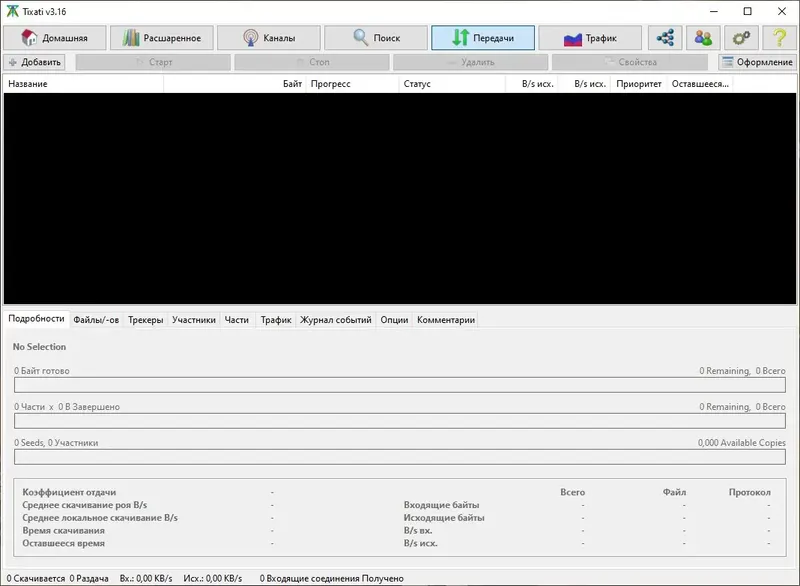Click the Протокол column heading
The width and height of the screenshot is (800, 586).
click(749, 492)
